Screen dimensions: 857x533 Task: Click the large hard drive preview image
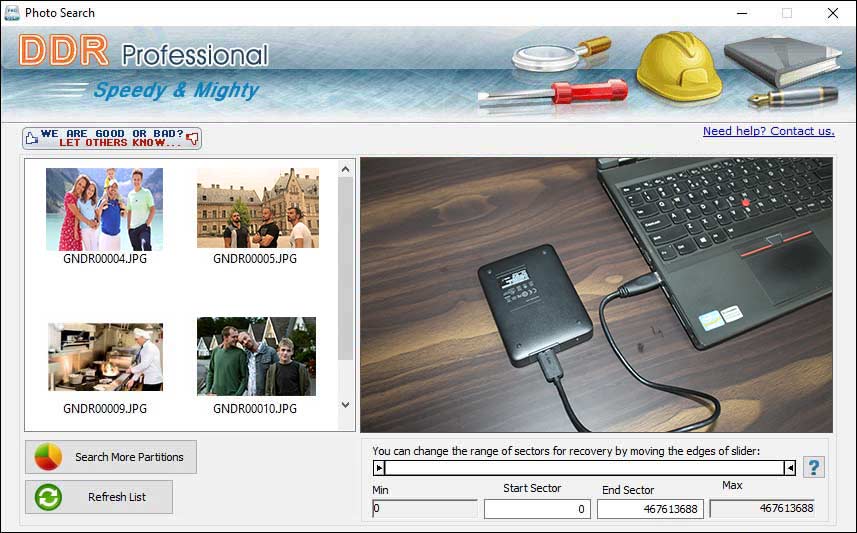(x=596, y=295)
